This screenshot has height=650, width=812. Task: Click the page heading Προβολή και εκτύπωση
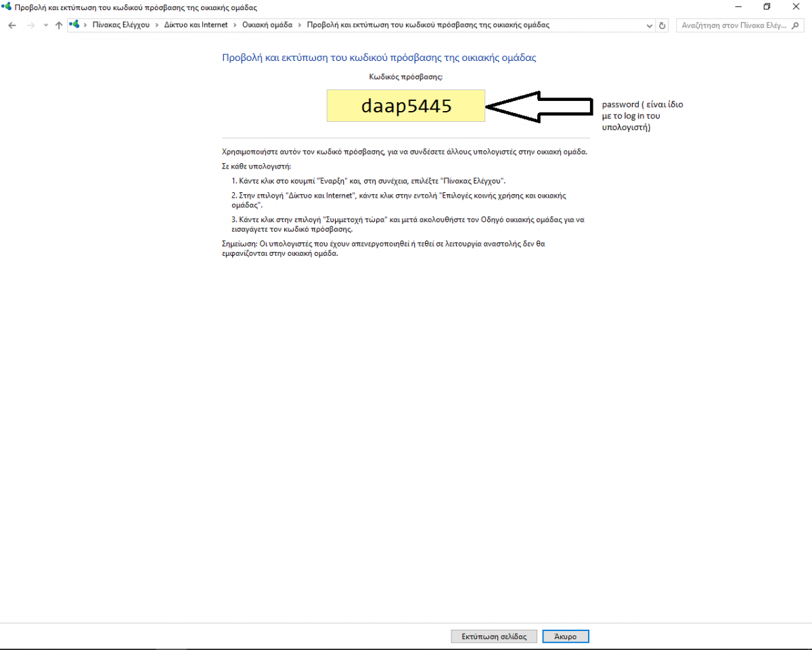pos(379,58)
